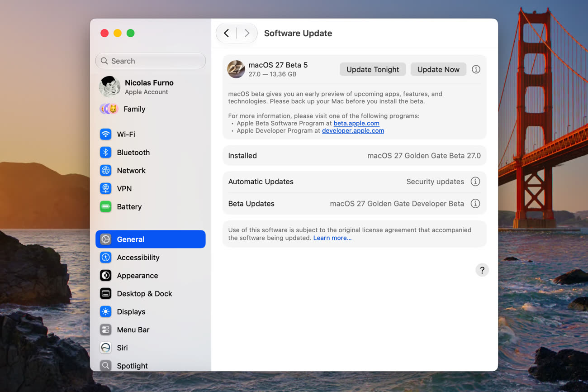Select the Network globe icon
This screenshot has height=392, width=588.
point(105,170)
